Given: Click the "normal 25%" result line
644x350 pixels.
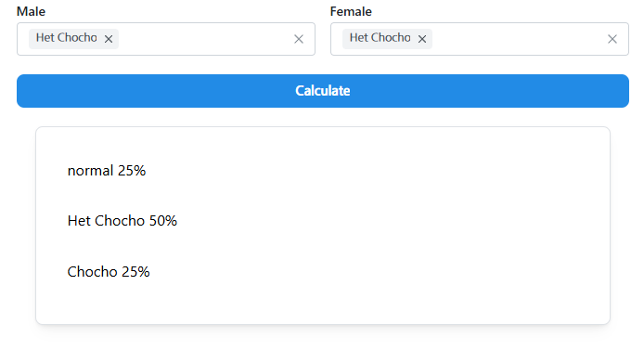Looking at the screenshot, I should click(107, 171).
